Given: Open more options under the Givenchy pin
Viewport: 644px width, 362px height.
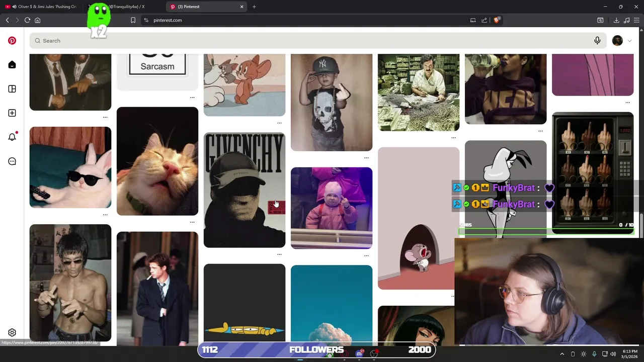Looking at the screenshot, I should 279,254.
